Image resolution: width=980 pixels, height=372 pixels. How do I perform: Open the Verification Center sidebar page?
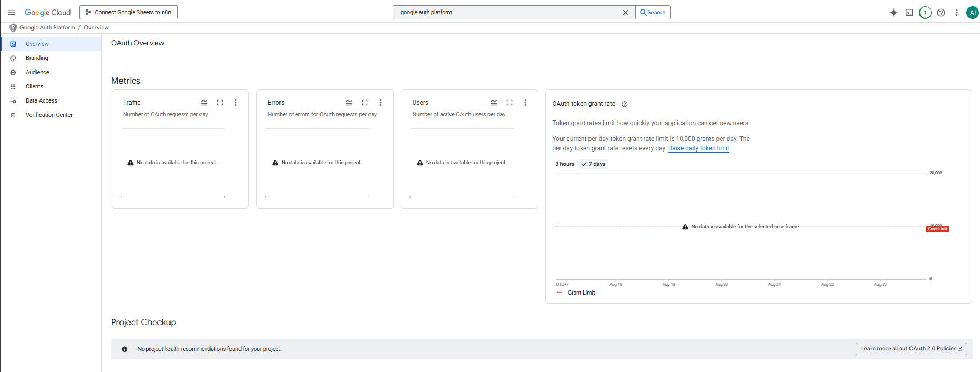click(51, 115)
